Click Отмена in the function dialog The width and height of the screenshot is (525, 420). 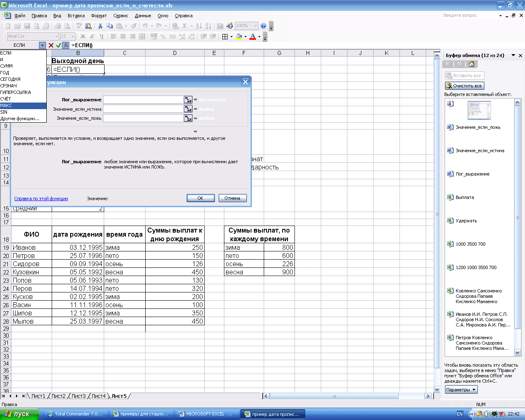click(x=233, y=198)
